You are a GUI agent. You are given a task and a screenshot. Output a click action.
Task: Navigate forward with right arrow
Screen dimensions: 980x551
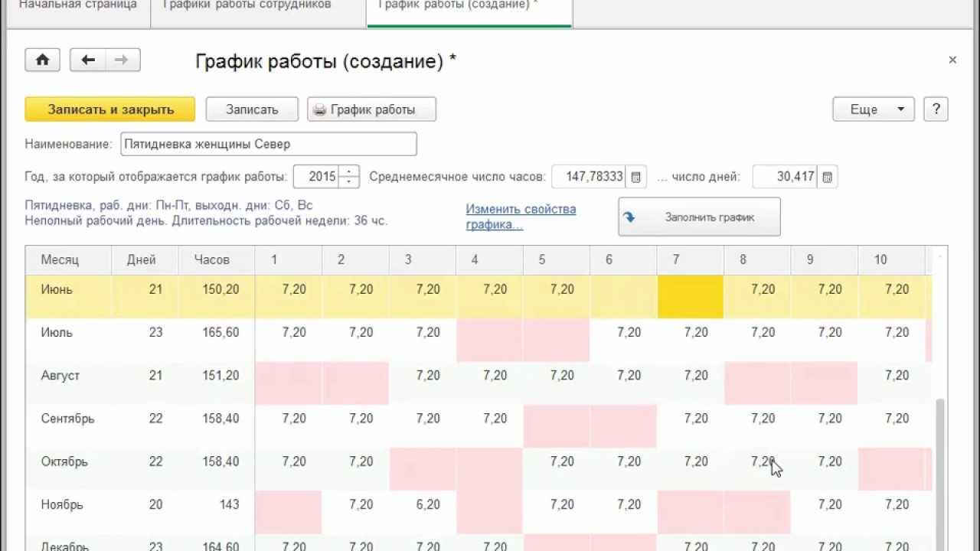[x=122, y=60]
